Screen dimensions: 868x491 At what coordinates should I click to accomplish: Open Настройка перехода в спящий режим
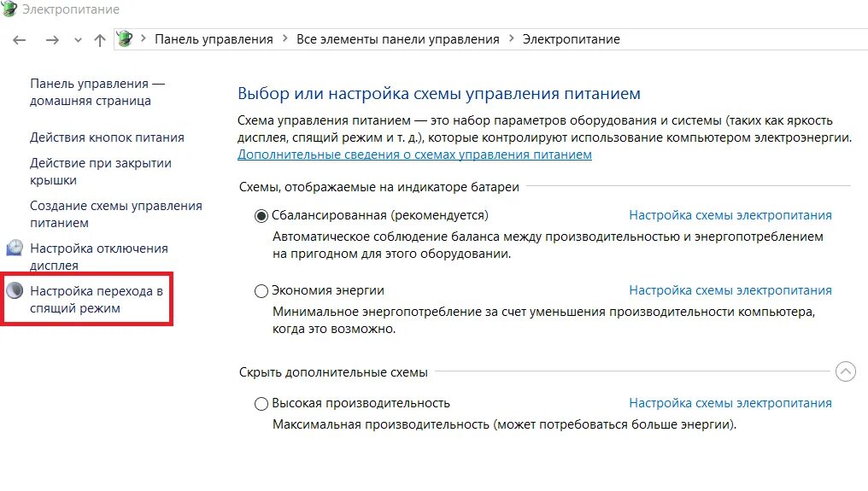pos(97,300)
